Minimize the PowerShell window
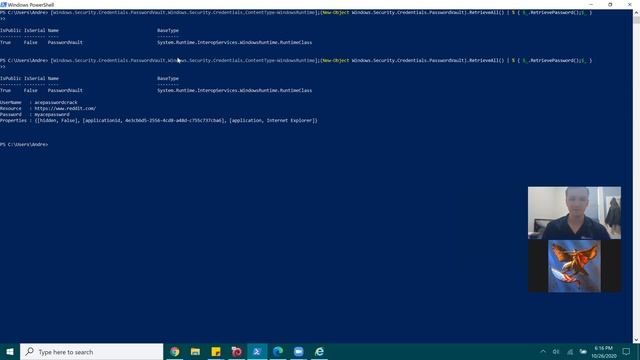The width and height of the screenshot is (640, 360). (591, 4)
